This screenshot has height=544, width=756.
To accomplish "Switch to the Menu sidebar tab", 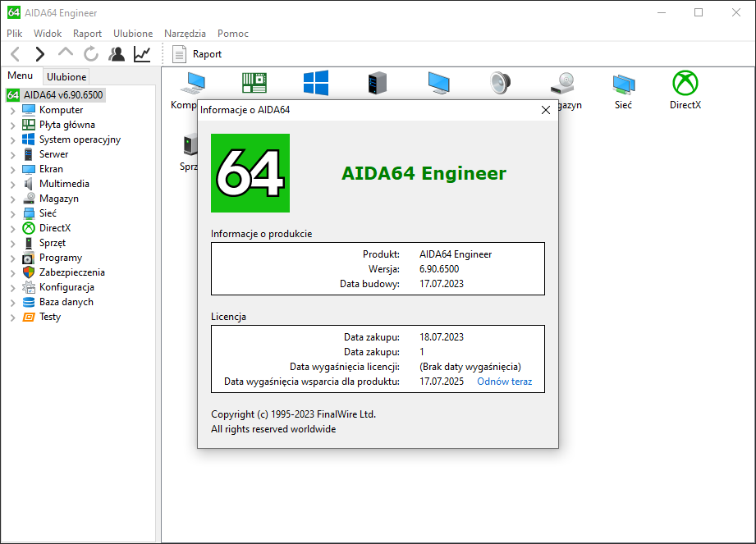I will pos(21,75).
